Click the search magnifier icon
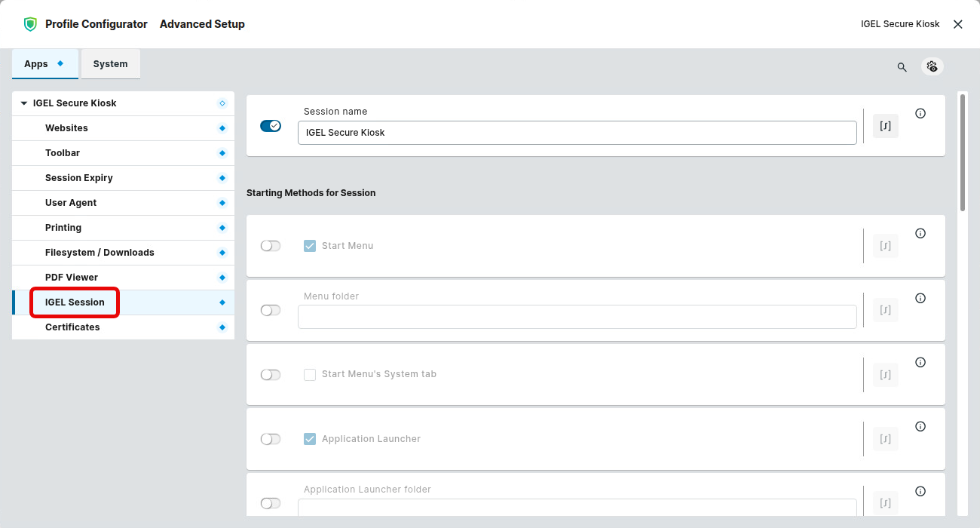The width and height of the screenshot is (980, 528). click(x=902, y=67)
